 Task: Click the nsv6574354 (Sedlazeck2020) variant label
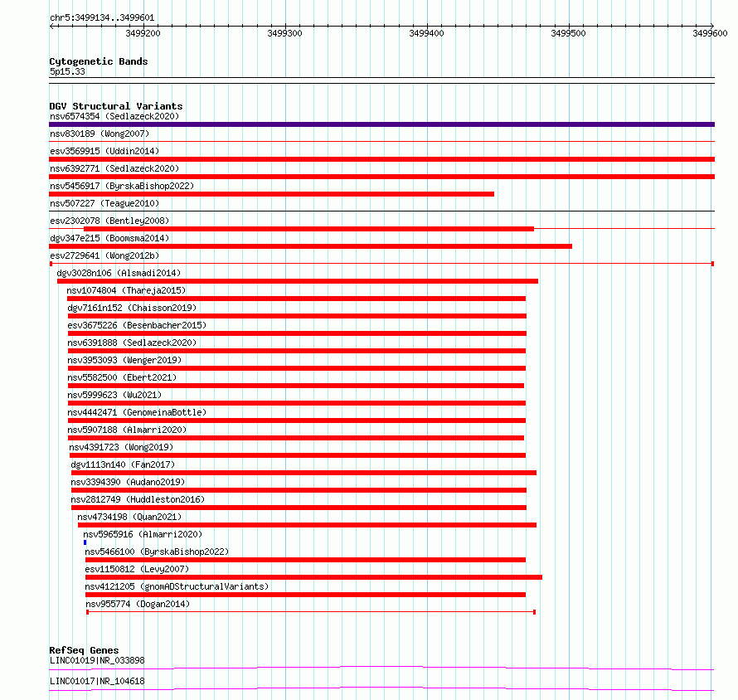tap(114, 116)
